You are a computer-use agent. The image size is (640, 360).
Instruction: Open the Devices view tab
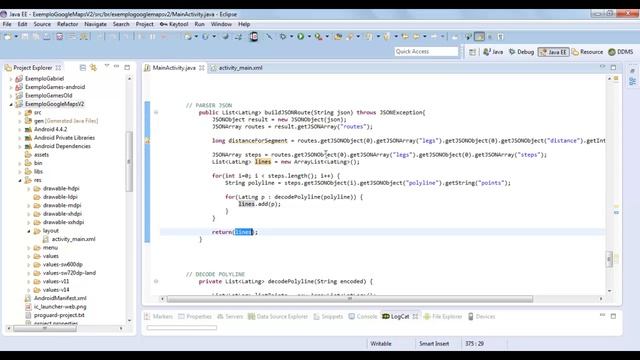coord(481,316)
